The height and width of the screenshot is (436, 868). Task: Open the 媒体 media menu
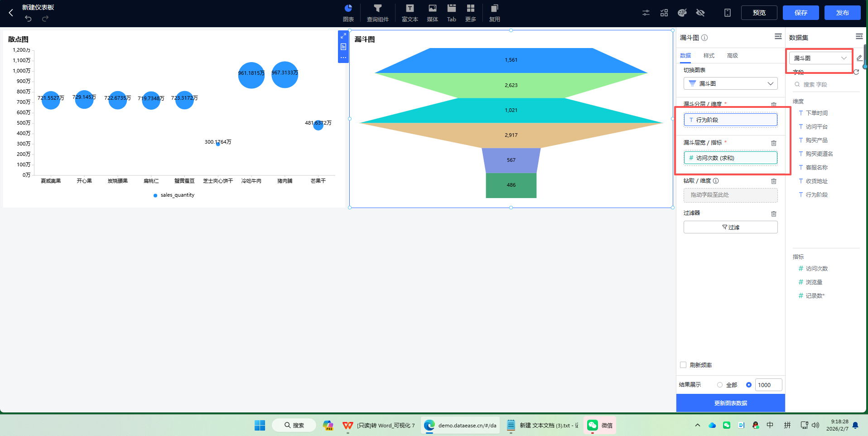(x=433, y=13)
